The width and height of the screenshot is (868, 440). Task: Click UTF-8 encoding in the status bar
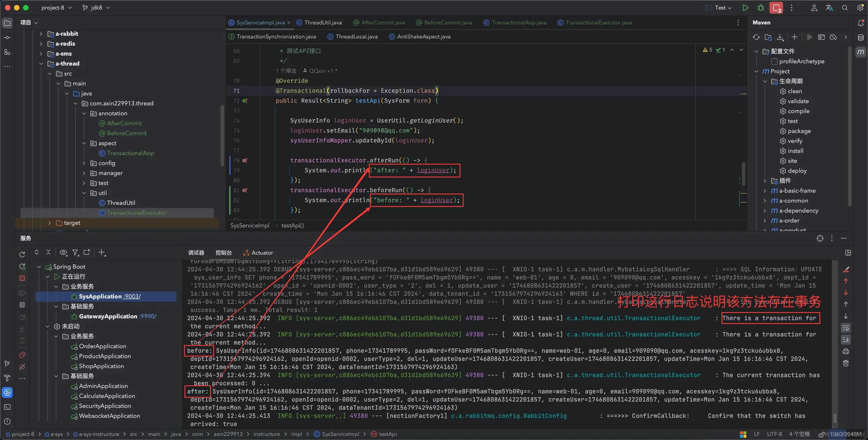click(774, 434)
